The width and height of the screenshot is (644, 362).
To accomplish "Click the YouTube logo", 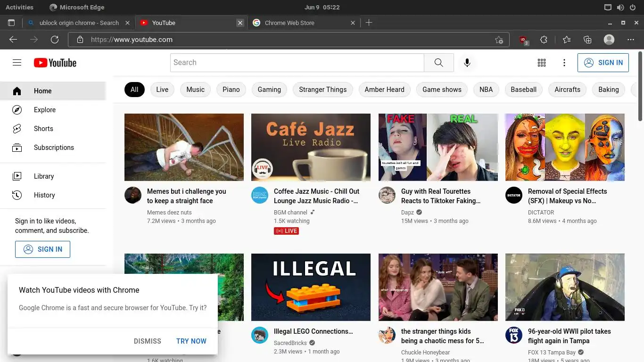I will click(55, 63).
